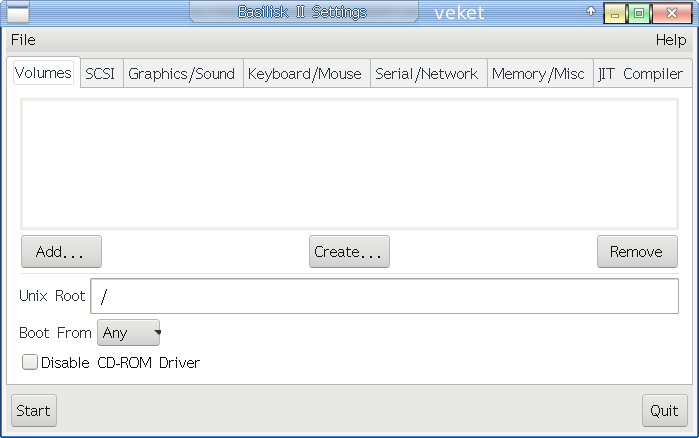Switch to the Volumes tab
The width and height of the screenshot is (699, 438).
pos(43,73)
